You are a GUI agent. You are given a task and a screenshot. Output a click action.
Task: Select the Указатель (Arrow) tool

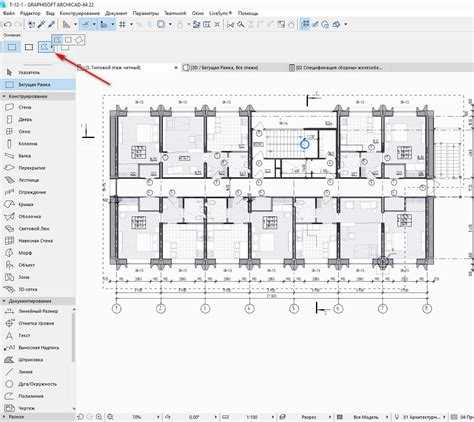click(23, 72)
